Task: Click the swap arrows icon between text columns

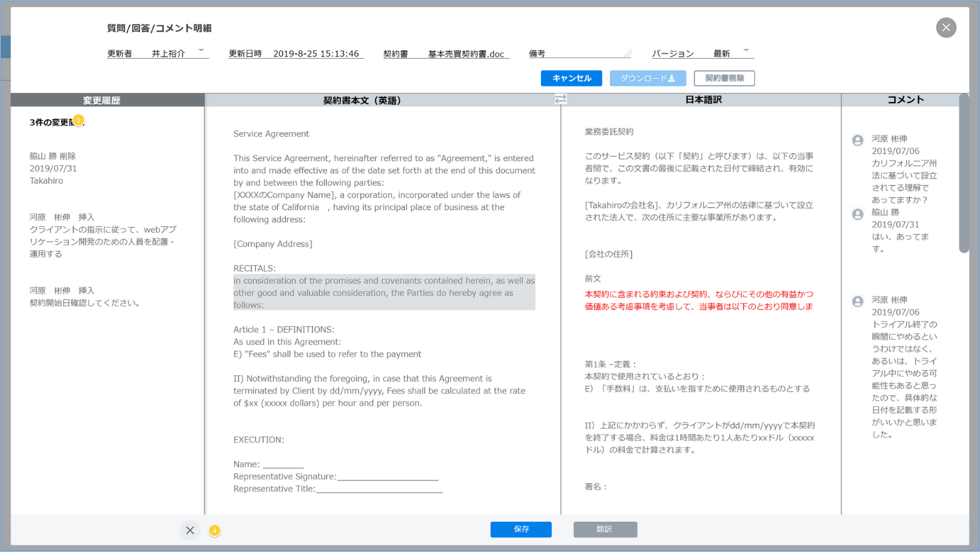Action: tap(560, 99)
